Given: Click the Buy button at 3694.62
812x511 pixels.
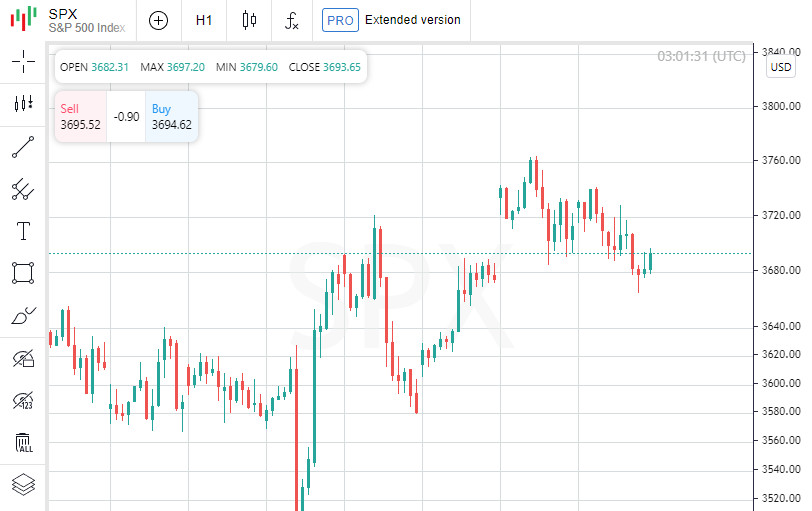Looking at the screenshot, I should (x=171, y=117).
